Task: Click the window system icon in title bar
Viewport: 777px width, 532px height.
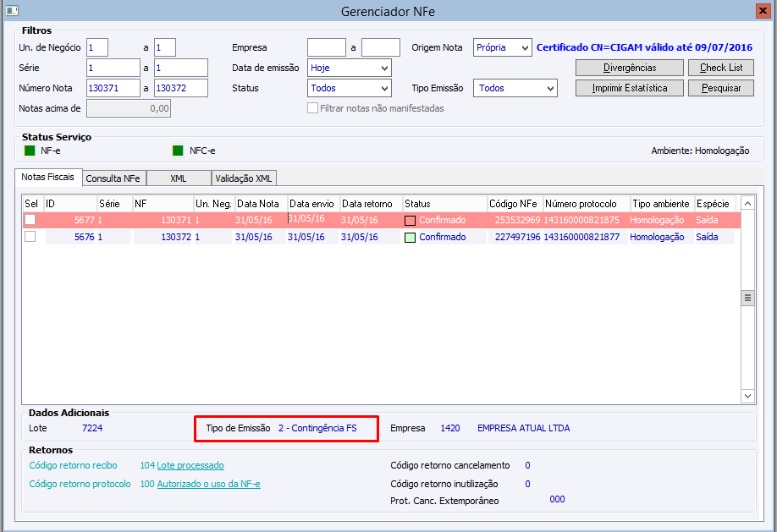Action: 12,10
